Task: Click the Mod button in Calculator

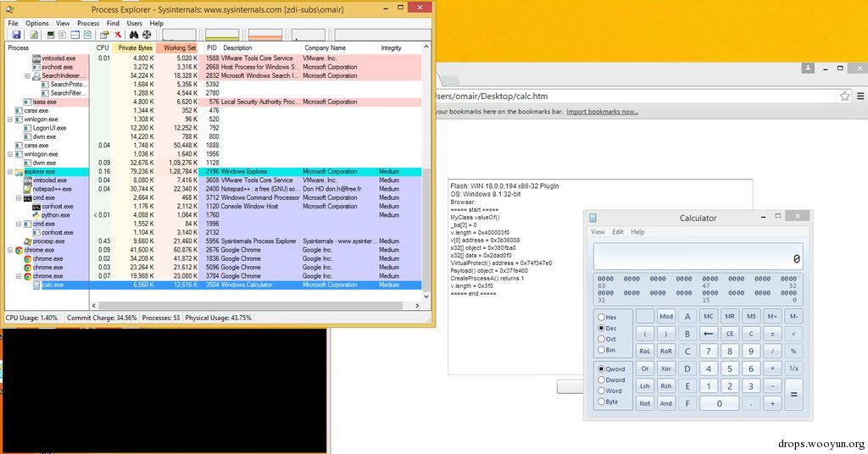Action: [666, 316]
